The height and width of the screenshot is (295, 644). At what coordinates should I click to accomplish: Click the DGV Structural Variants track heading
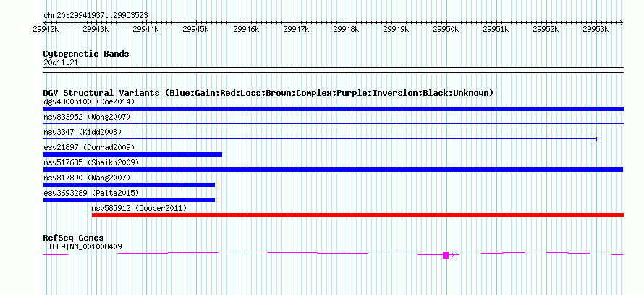[268, 93]
